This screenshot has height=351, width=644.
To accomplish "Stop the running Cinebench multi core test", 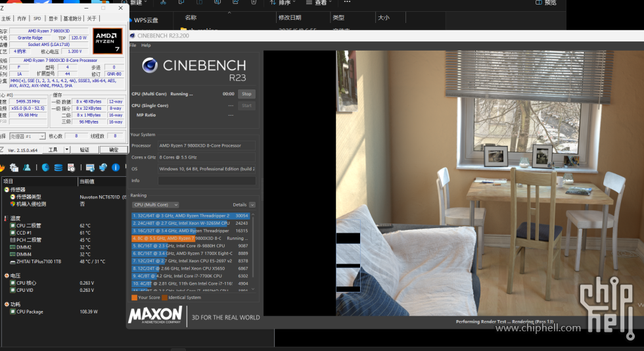I will tap(246, 94).
